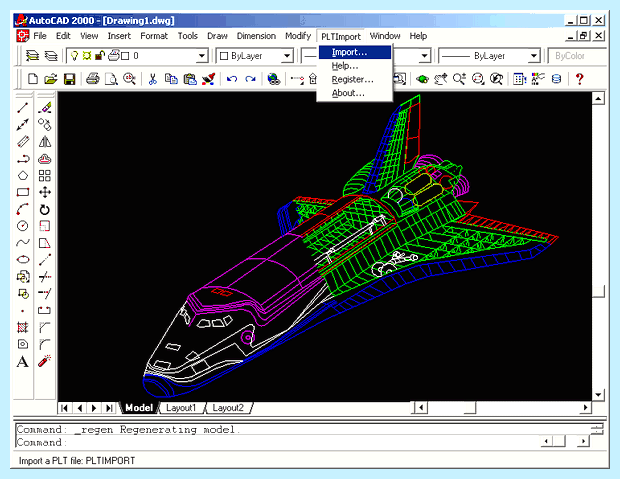Select the Erase tool in modify toolbar
Viewport: 620px width, 479px height.
click(45, 108)
